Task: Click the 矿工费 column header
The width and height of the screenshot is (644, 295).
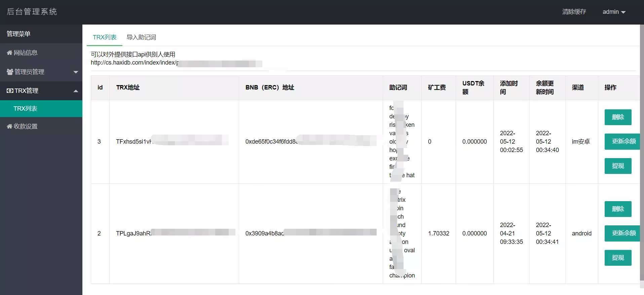Action: [x=437, y=88]
